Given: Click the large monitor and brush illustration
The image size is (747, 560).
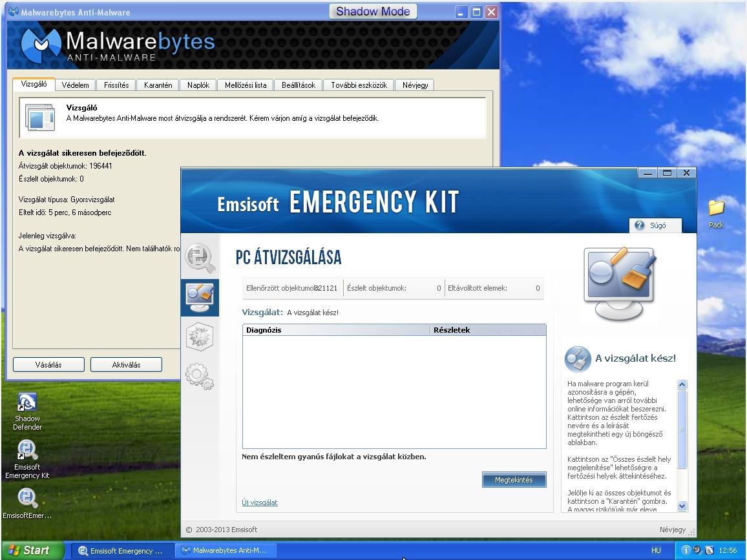Looking at the screenshot, I should [x=620, y=284].
